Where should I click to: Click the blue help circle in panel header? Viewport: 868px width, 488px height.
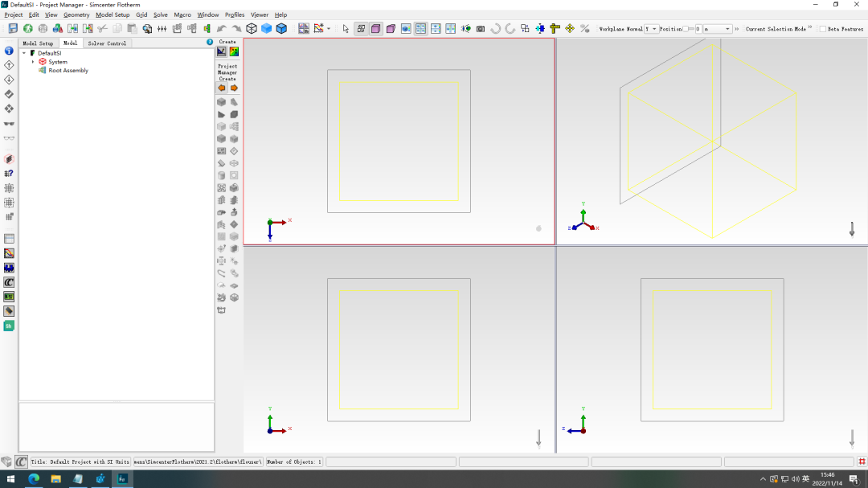(x=210, y=42)
